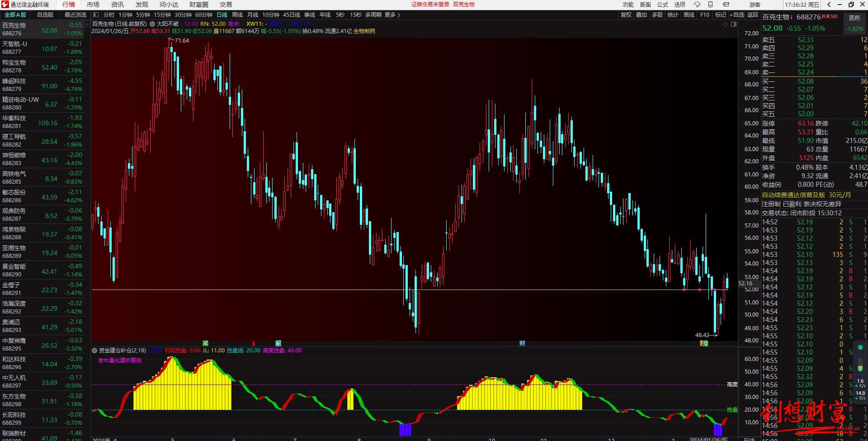This screenshot has height=441, width=868.
Task: Select 华秦科技 688281 in stock list
Action: pyautogui.click(x=42, y=122)
